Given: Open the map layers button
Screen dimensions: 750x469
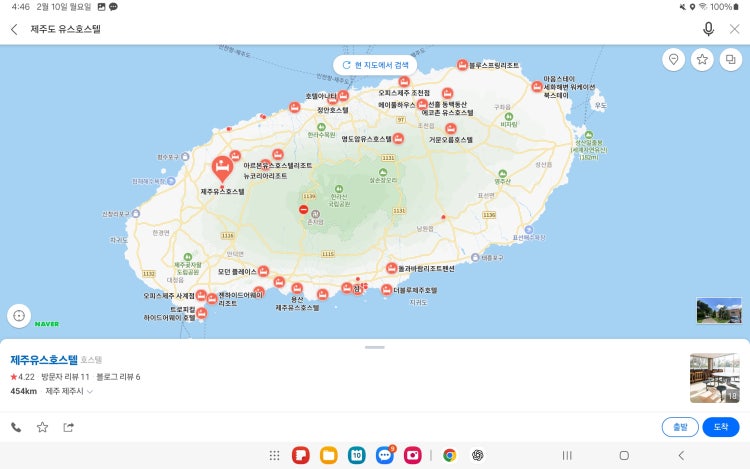Looking at the screenshot, I should point(731,59).
